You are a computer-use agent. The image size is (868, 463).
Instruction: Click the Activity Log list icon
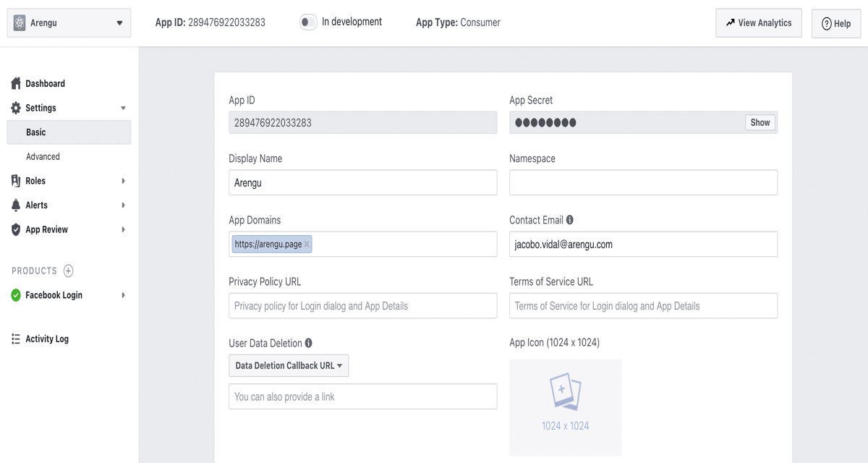16,339
